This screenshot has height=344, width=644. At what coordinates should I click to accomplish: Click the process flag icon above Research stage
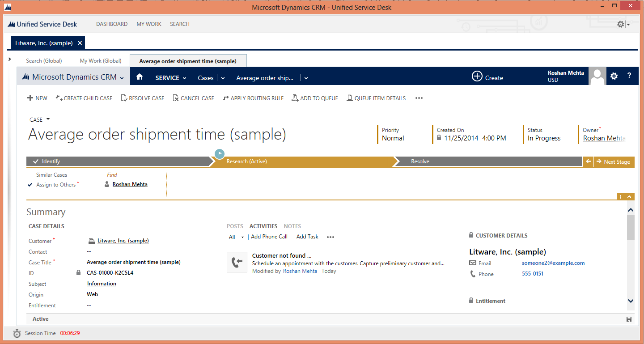pos(219,154)
